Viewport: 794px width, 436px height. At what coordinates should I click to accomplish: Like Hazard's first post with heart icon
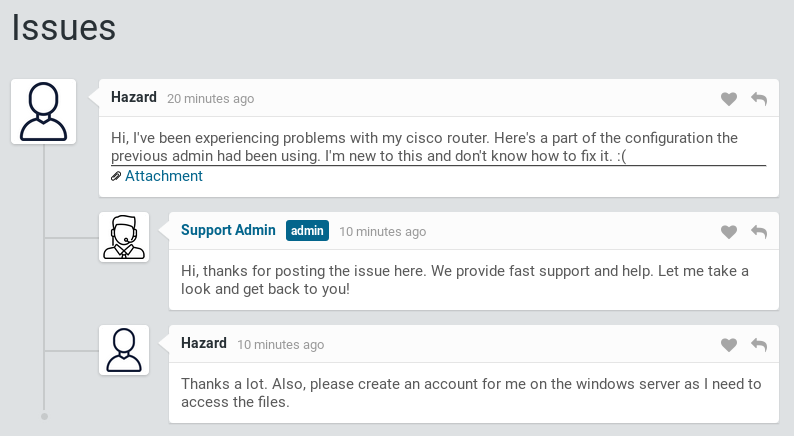click(x=729, y=99)
